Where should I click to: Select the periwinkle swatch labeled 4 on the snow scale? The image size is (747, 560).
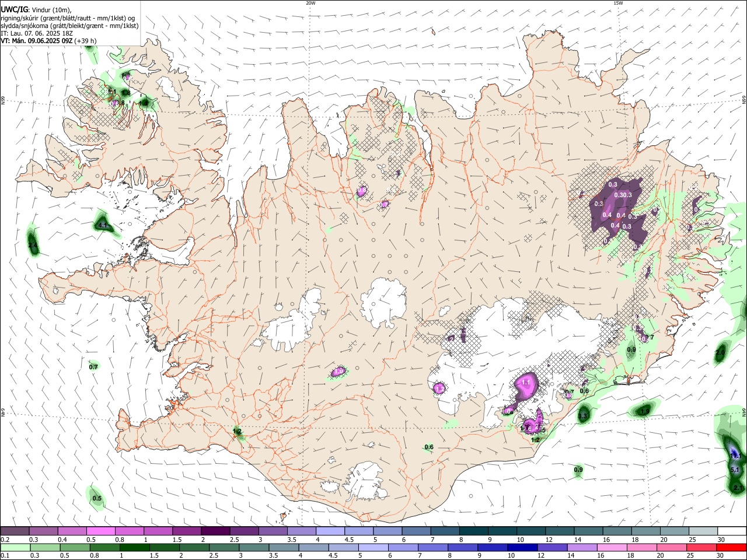coord(330,531)
